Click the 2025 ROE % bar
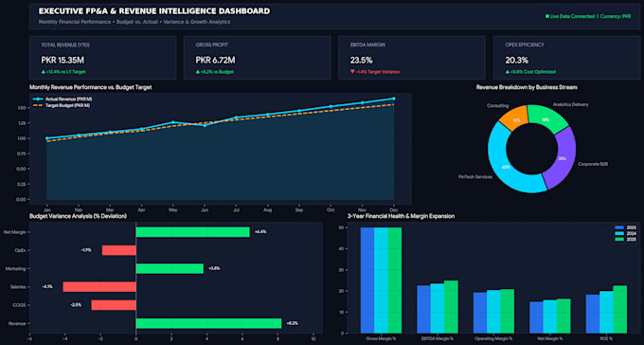The height and width of the screenshot is (345, 644). click(x=619, y=309)
